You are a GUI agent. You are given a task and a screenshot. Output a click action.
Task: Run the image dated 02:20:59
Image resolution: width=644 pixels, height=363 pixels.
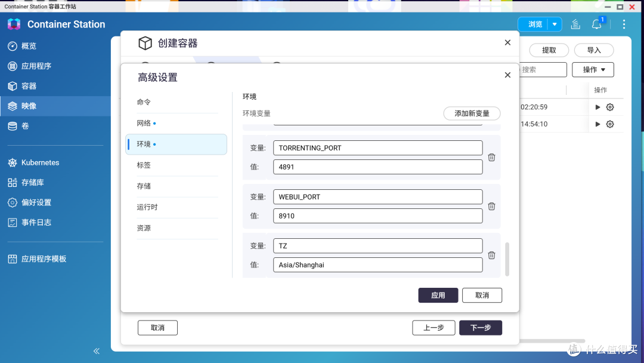click(x=597, y=107)
